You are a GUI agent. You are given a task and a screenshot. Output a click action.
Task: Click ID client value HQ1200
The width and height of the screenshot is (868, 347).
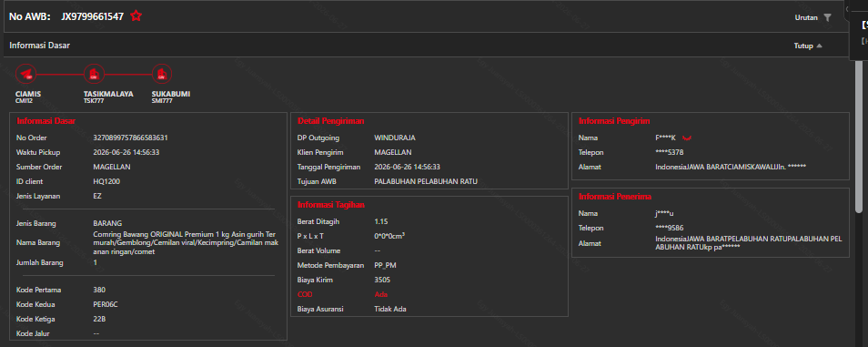tap(106, 181)
